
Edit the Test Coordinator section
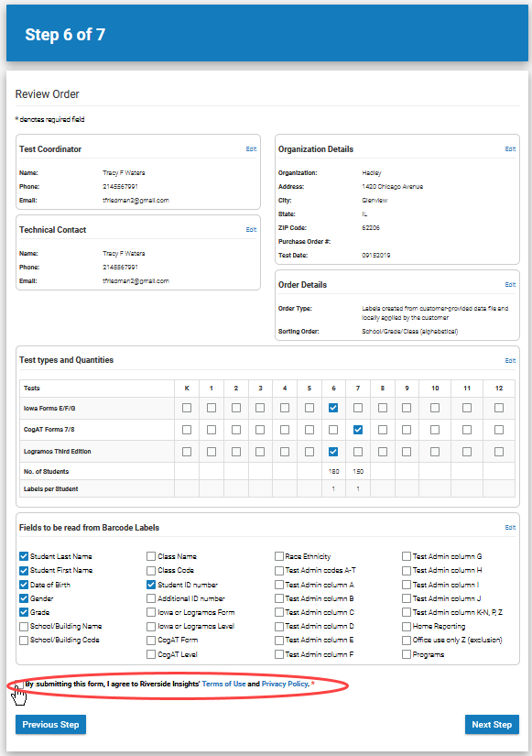click(x=251, y=149)
